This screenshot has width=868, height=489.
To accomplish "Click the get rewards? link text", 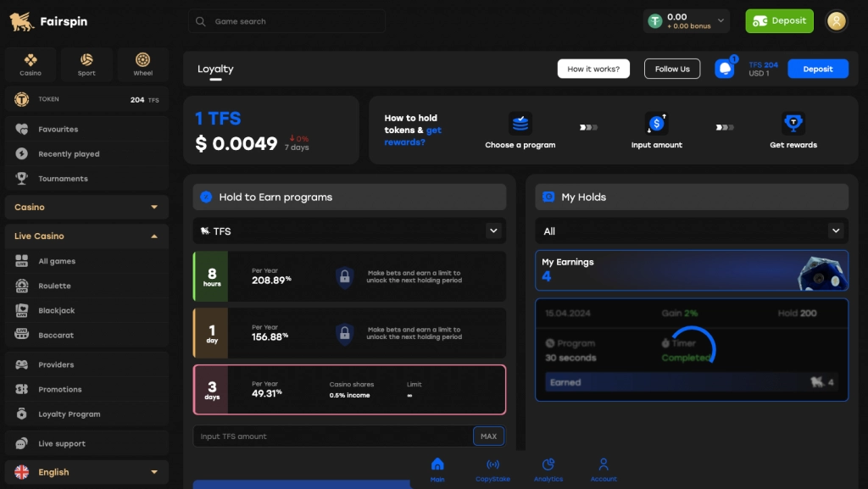I will 413,136.
